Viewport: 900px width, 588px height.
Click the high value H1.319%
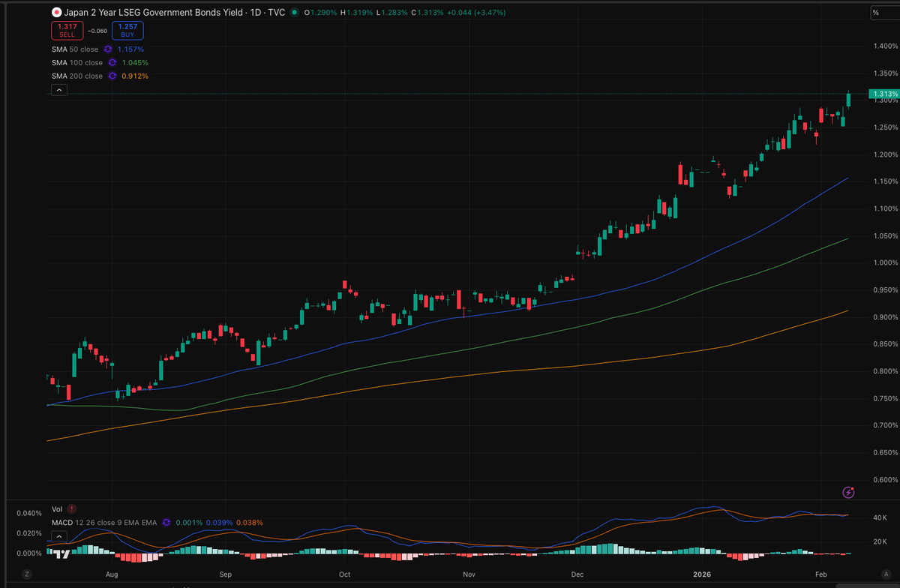point(356,13)
